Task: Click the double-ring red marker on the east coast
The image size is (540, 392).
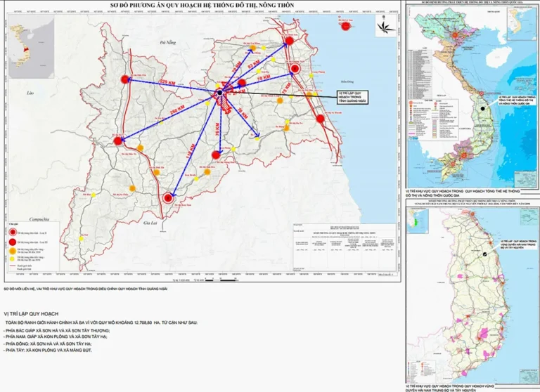Action: pos(295,69)
